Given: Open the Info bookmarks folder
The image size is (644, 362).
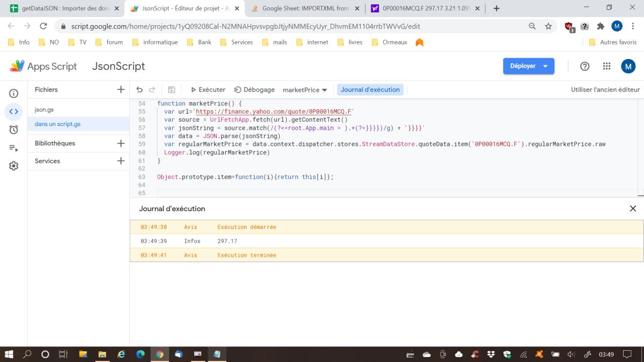Looking at the screenshot, I should click(x=19, y=42).
